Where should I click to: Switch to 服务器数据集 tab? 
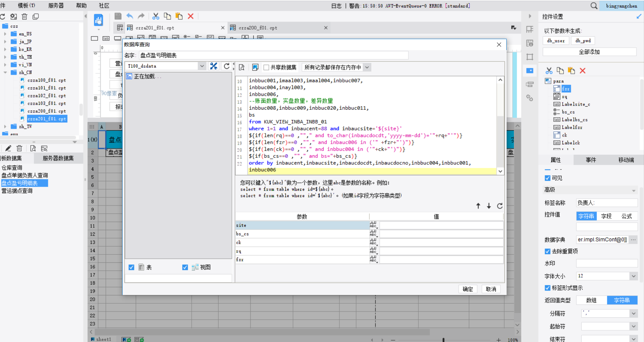tap(58, 158)
